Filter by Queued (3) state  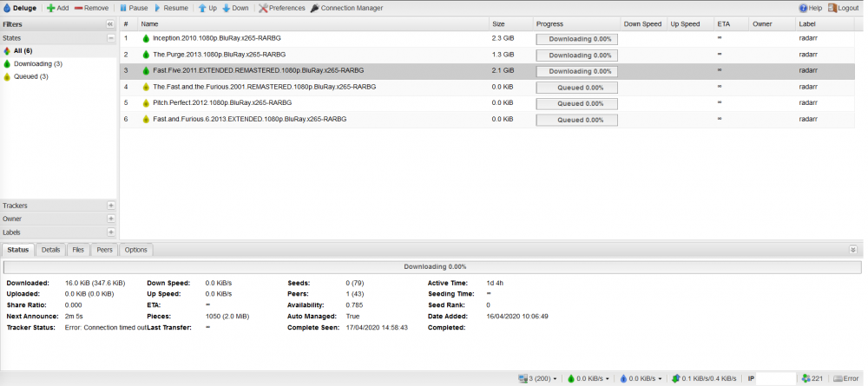tap(58, 76)
